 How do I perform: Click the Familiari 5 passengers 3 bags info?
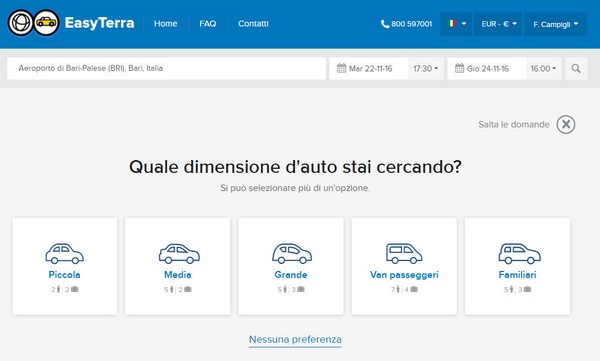click(x=517, y=289)
